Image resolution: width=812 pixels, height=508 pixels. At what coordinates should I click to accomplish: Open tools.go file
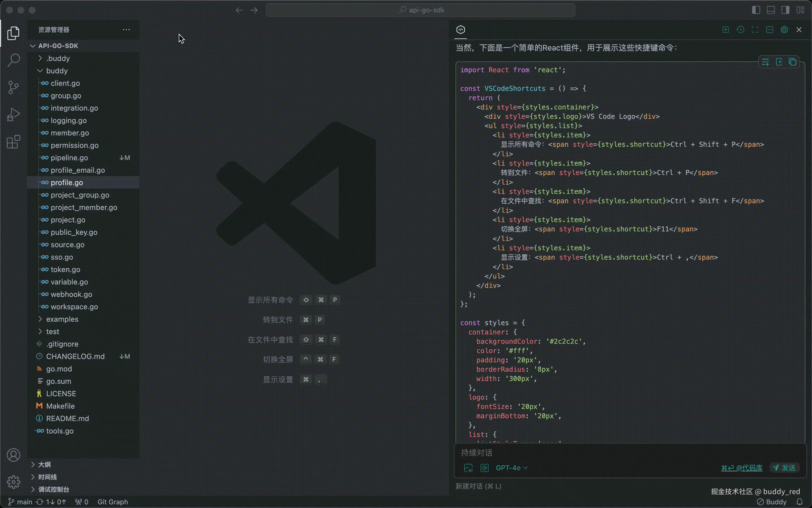(x=83, y=431)
